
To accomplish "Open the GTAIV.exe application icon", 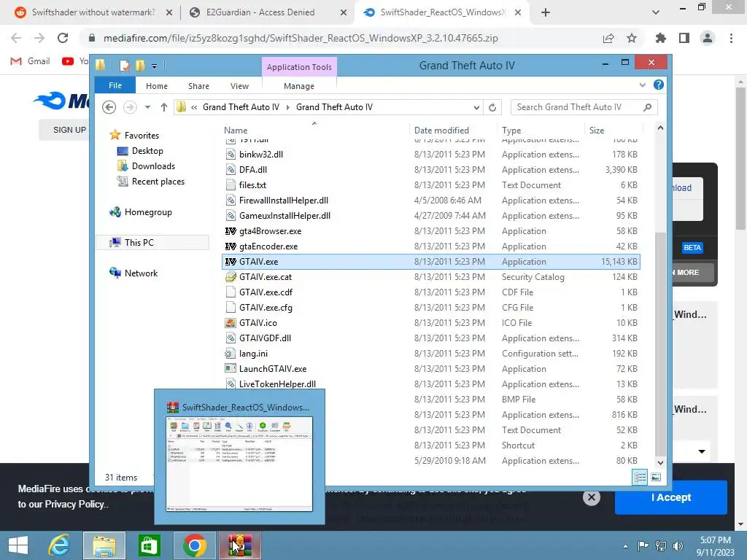I will coord(231,262).
